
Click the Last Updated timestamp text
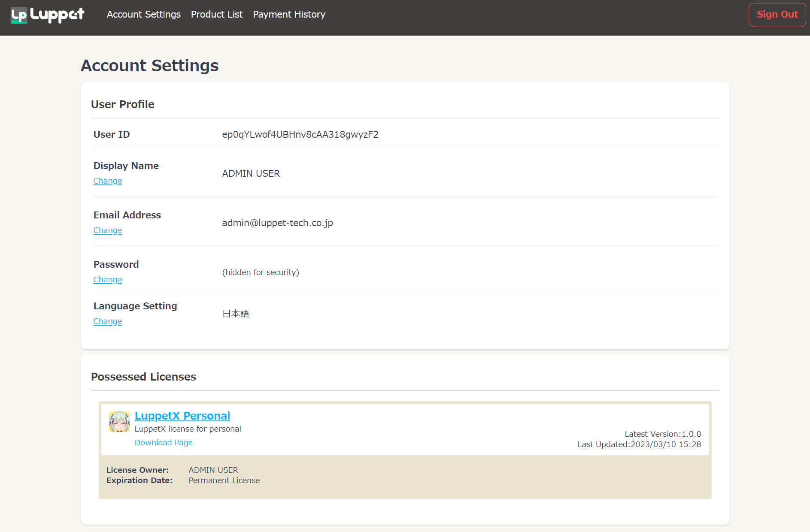(x=639, y=444)
